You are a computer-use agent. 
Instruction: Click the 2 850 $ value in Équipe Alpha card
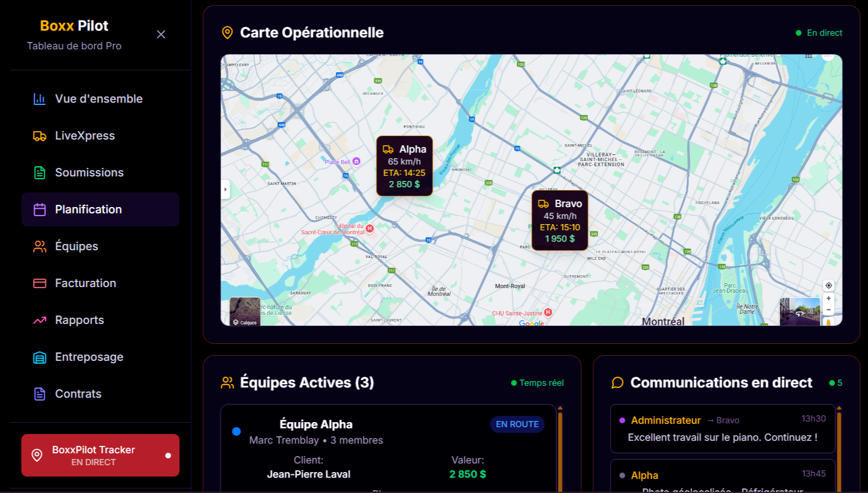pos(468,474)
